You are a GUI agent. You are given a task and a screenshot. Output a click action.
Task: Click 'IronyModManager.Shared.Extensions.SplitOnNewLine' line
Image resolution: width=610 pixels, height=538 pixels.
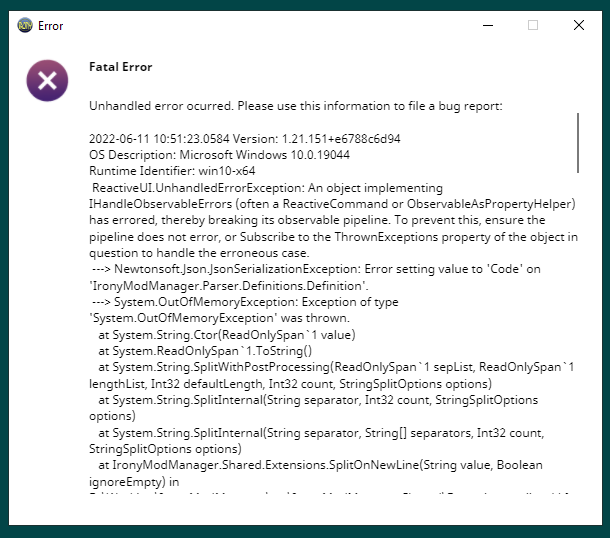click(x=320, y=465)
